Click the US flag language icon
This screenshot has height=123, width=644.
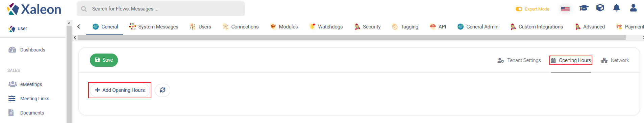click(565, 9)
